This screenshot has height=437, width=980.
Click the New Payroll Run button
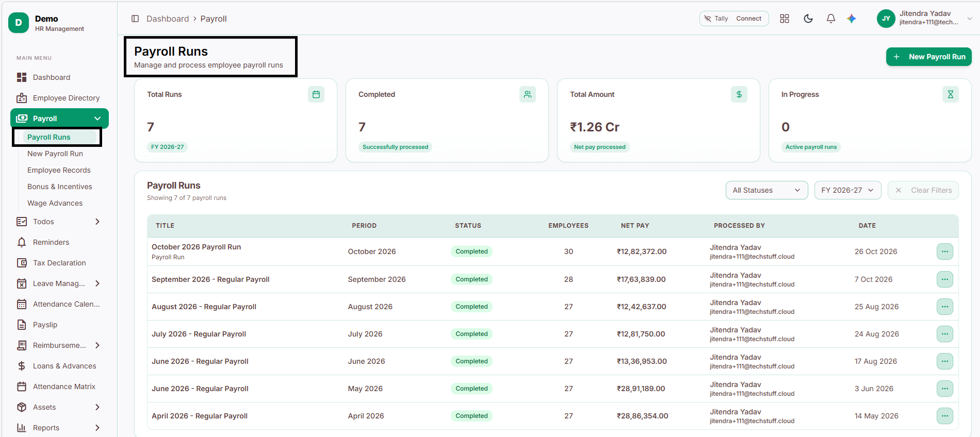click(928, 57)
